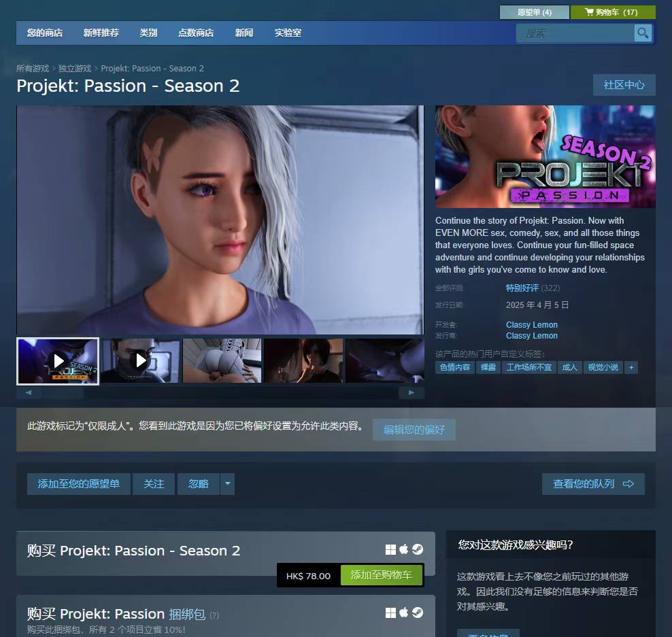
Task: Click into the 搜索 search field
Action: [575, 33]
